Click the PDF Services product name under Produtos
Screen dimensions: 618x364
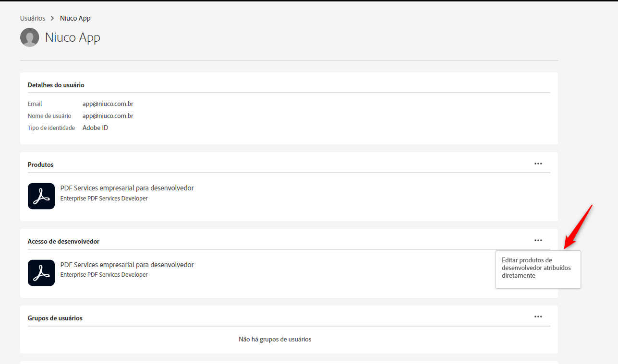127,188
